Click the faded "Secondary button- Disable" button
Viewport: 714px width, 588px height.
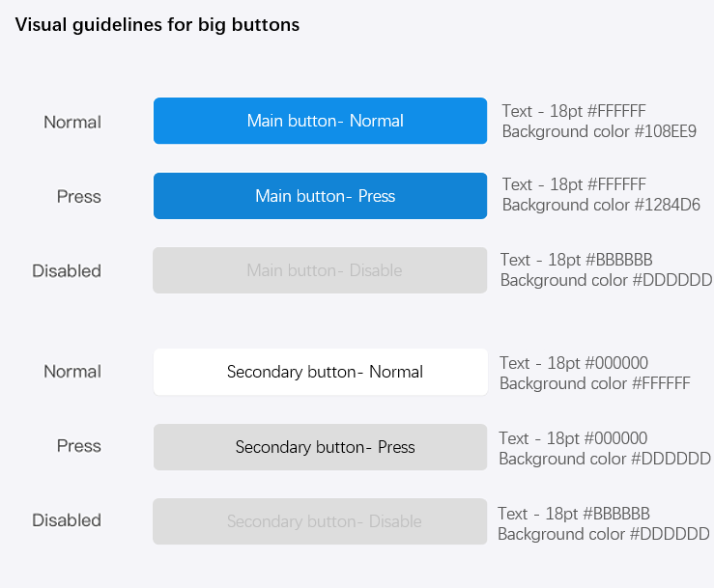320,521
